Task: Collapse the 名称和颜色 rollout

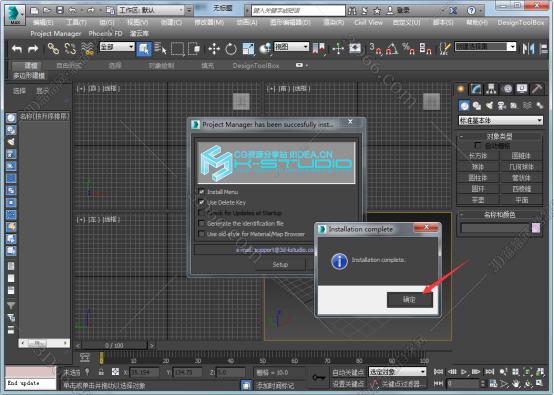Action: tap(499, 214)
